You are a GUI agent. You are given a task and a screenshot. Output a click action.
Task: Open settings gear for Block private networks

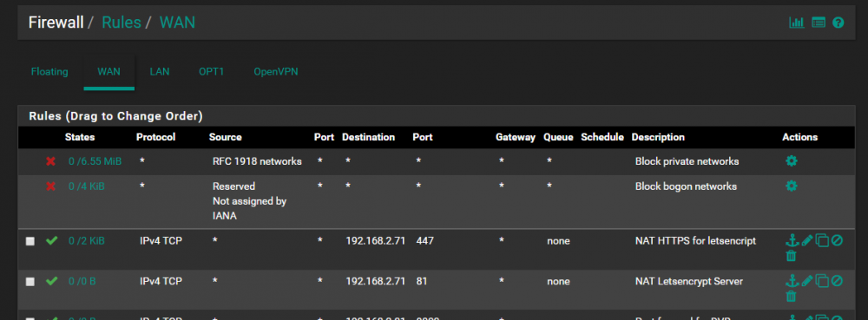(792, 160)
